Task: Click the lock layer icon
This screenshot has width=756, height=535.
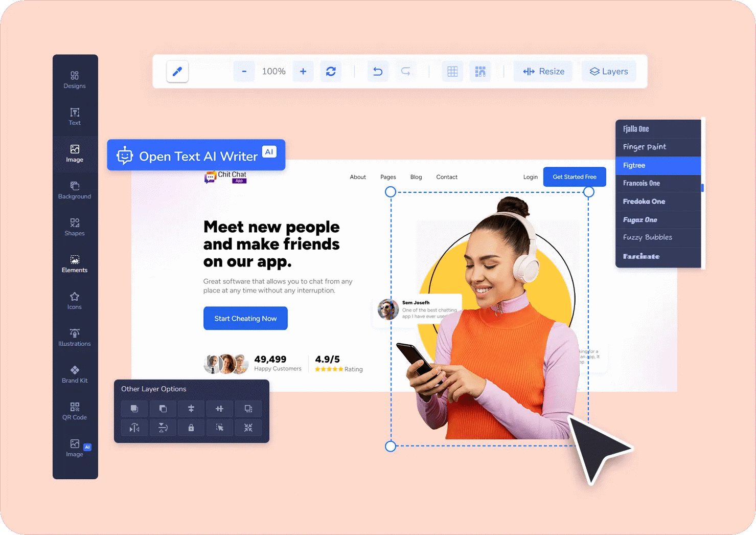Action: tap(191, 428)
